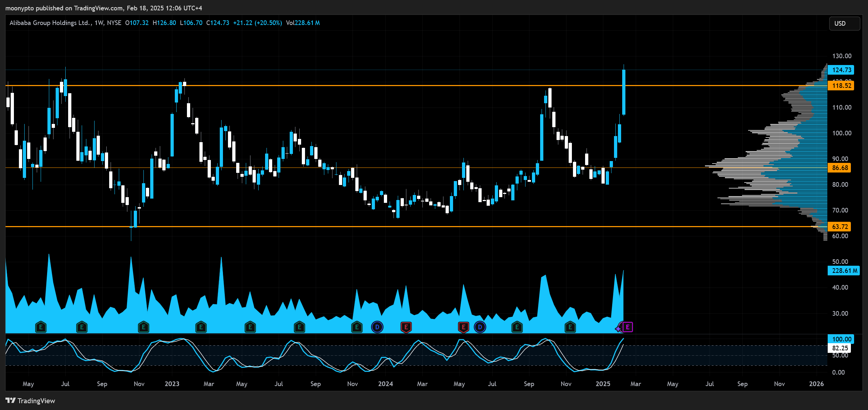Click the O107.32 open price value
The image size is (868, 410).
[x=137, y=23]
